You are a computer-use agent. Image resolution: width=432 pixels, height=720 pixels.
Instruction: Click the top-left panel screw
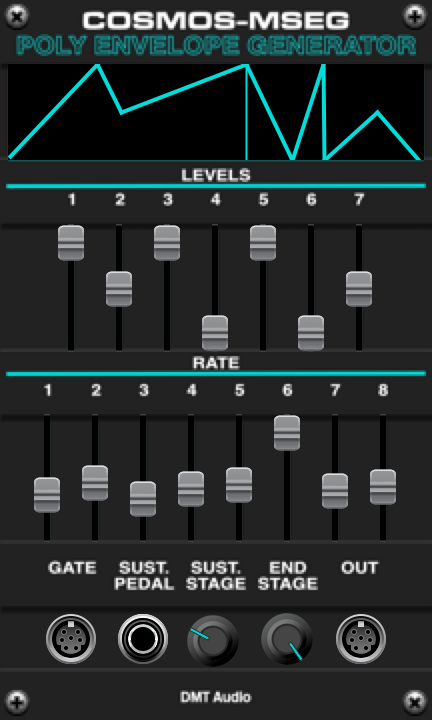point(17,17)
